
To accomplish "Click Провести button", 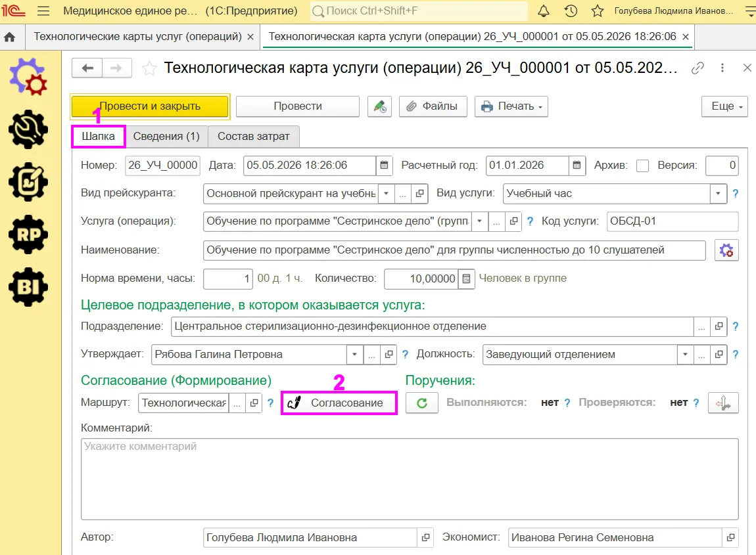I will 298,106.
